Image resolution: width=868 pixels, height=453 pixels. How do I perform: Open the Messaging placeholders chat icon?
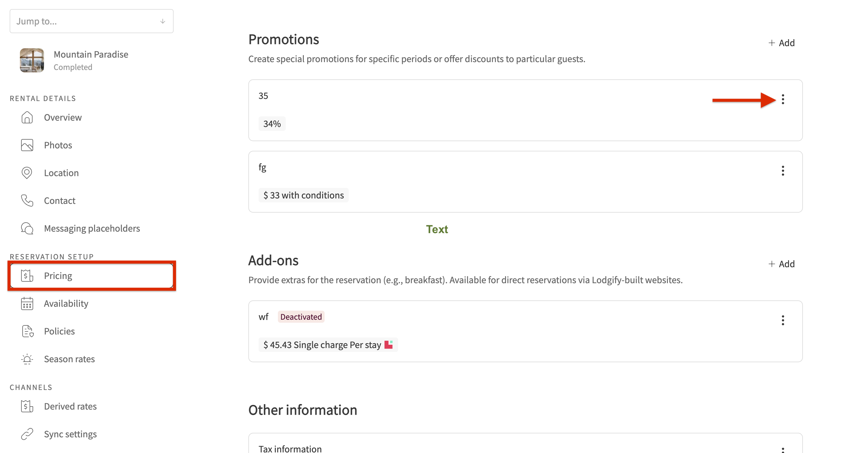27,228
